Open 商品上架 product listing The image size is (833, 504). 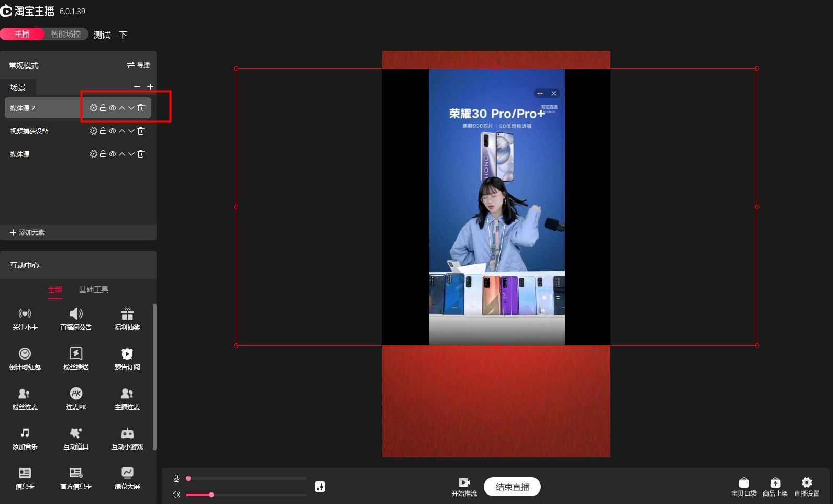(775, 487)
